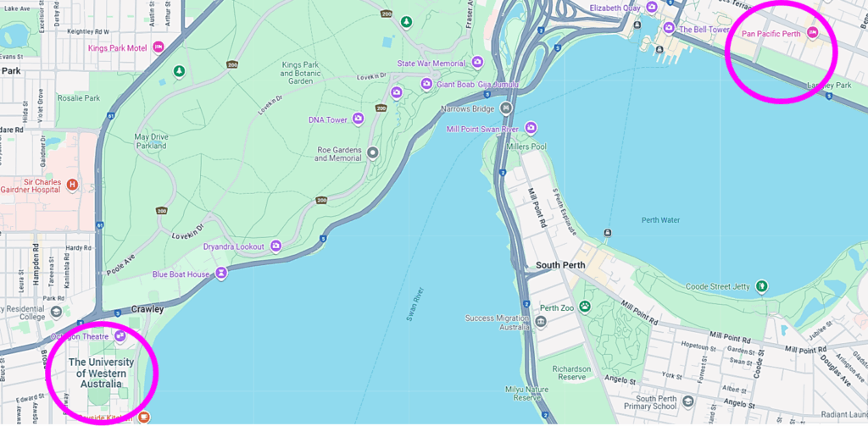Select the Octagon Theatre marker icon
868x426 pixels.
tap(120, 336)
